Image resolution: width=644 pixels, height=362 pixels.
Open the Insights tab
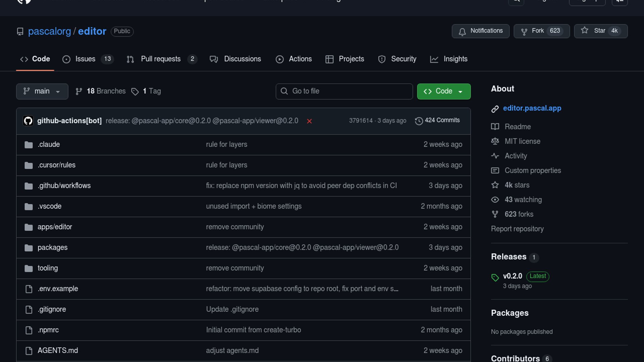tap(449, 59)
